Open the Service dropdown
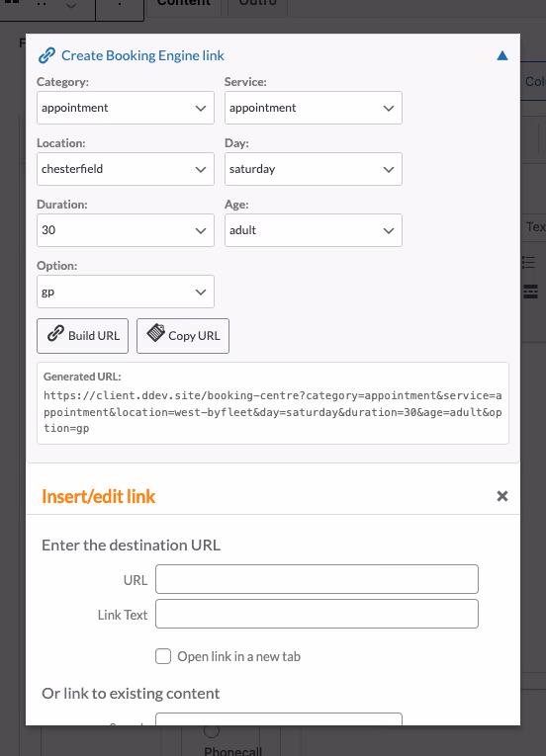Viewport: 546px width, 756px height. point(314,108)
